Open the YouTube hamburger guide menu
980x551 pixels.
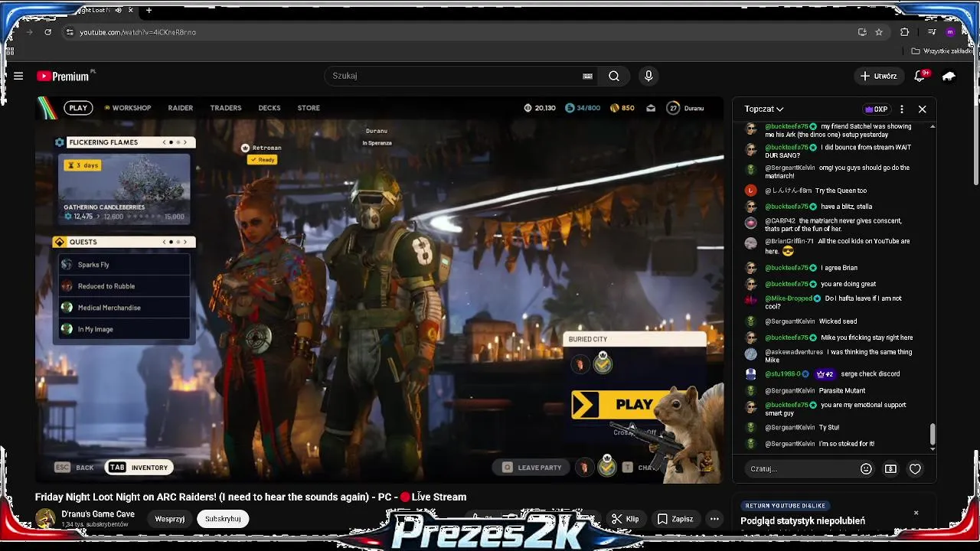tap(18, 76)
